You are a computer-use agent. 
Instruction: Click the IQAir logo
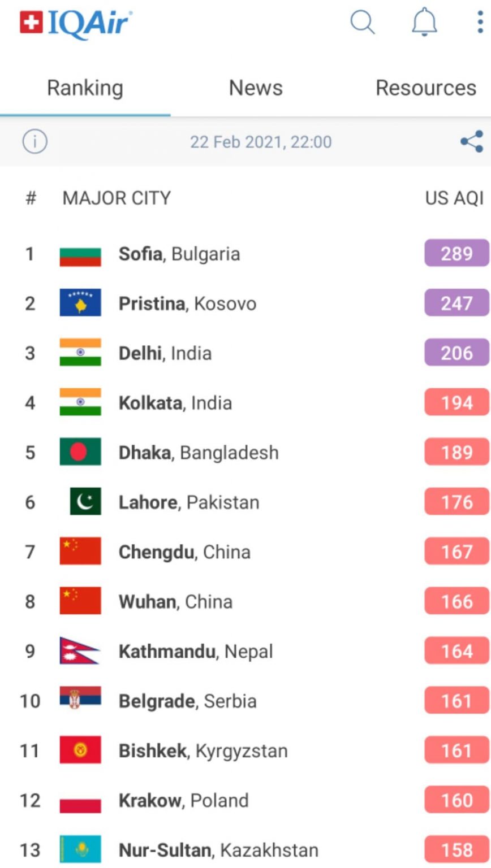click(x=75, y=24)
